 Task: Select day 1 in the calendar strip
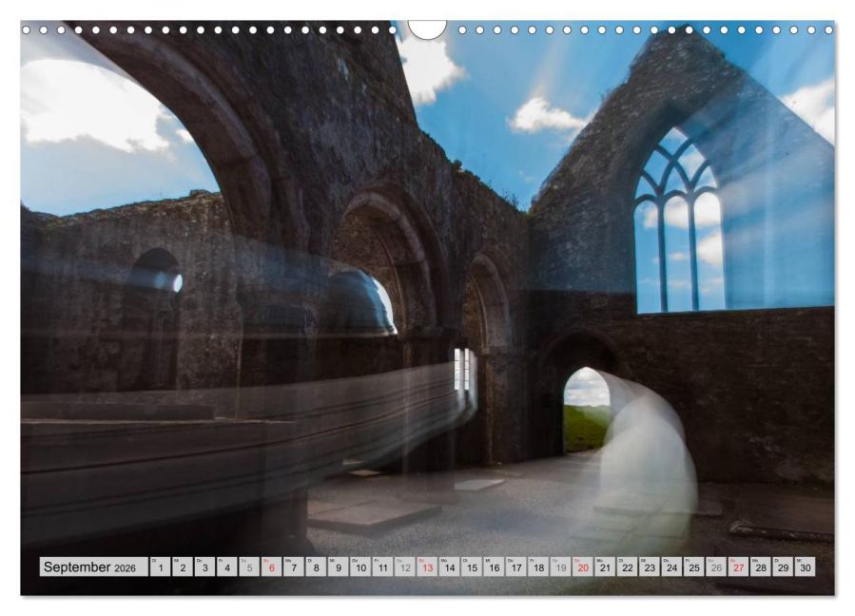160,568
